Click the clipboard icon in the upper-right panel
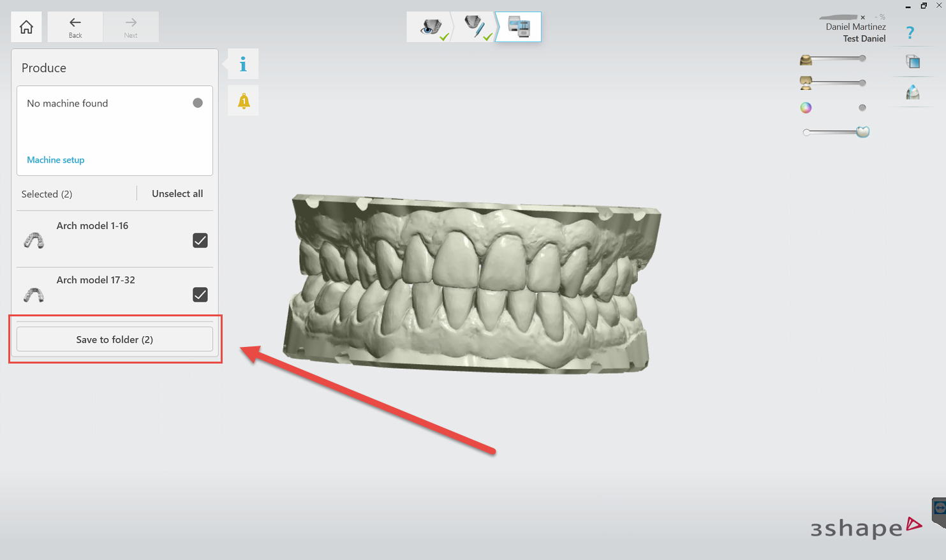Screen dimensions: 946x560 [x=912, y=61]
